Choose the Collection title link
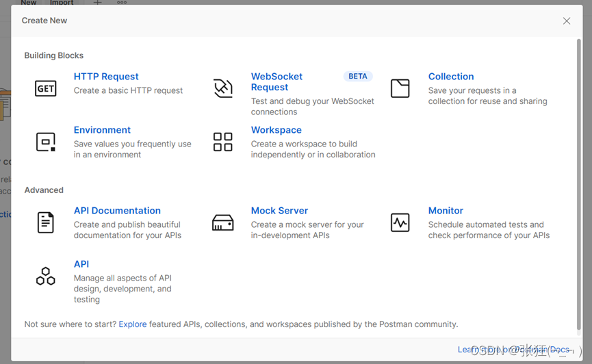 [451, 77]
